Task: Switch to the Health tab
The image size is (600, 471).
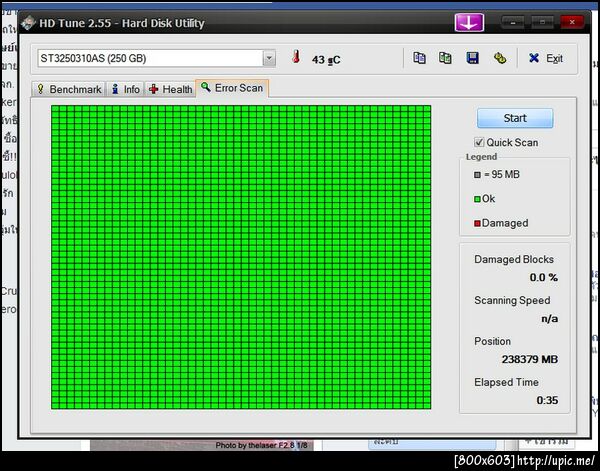Action: [x=170, y=89]
